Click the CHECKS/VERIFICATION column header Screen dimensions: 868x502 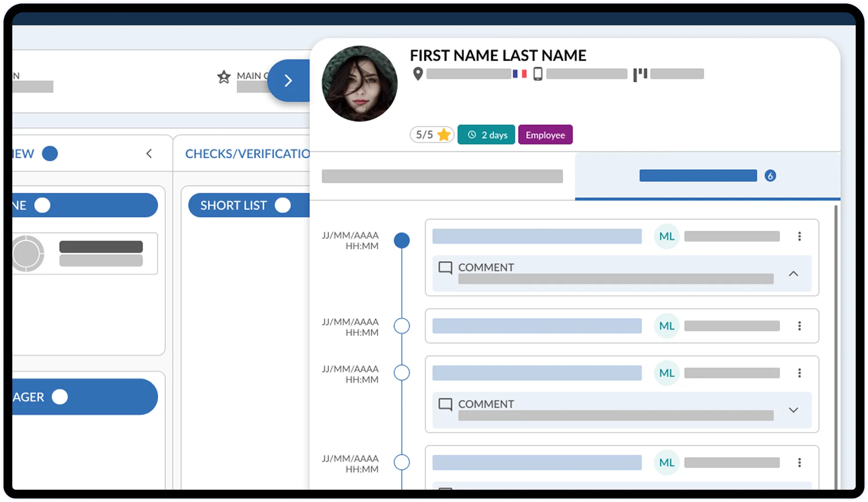247,154
